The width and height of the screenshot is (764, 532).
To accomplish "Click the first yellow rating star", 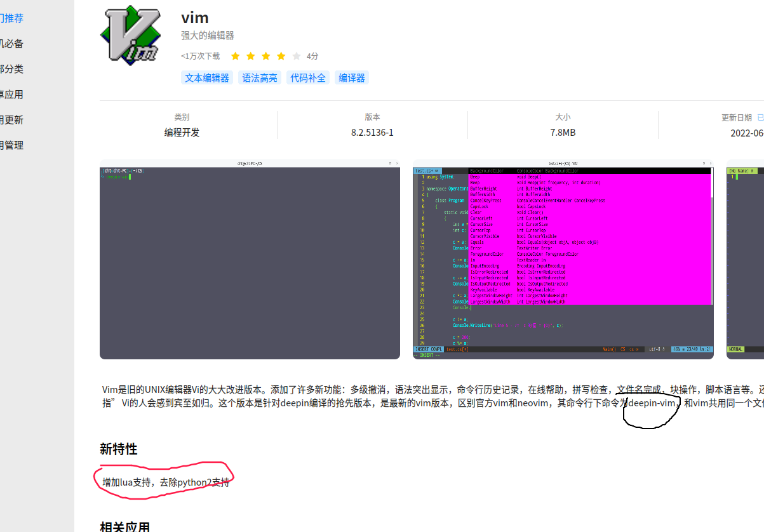I will pyautogui.click(x=235, y=56).
